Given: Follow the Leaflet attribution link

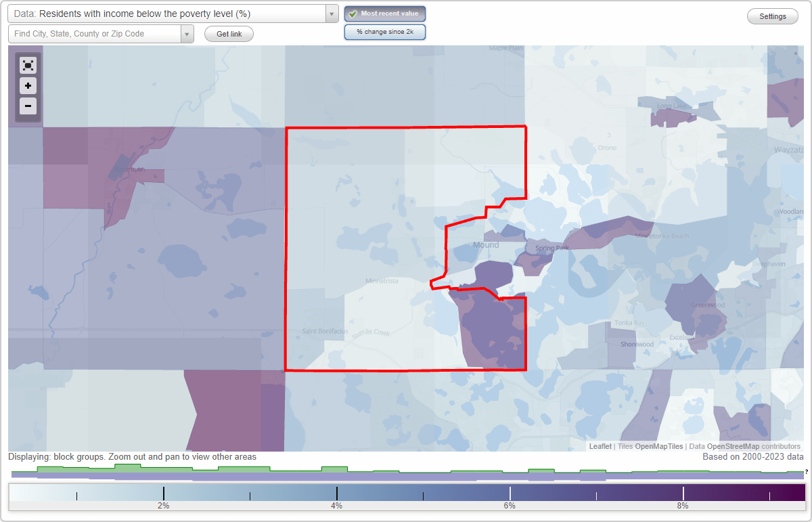Looking at the screenshot, I should click(600, 446).
